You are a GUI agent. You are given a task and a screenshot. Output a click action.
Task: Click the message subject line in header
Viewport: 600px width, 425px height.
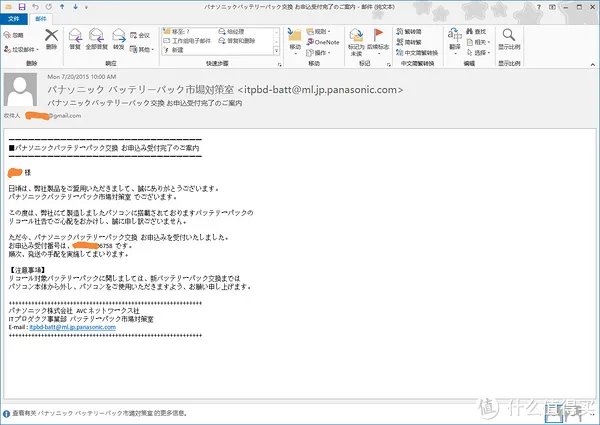[145, 103]
